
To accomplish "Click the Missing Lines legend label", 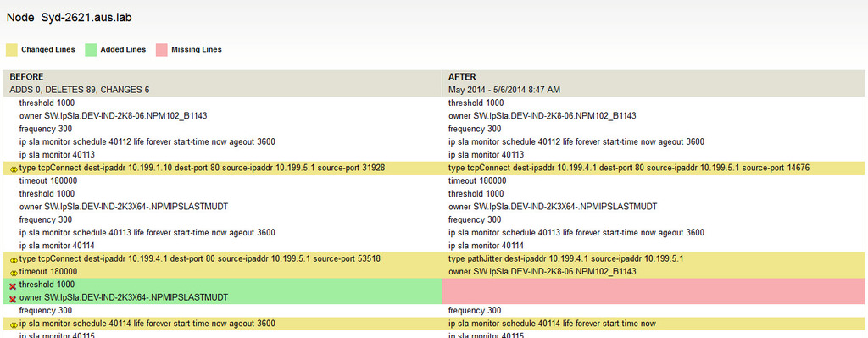I will pyautogui.click(x=197, y=49).
